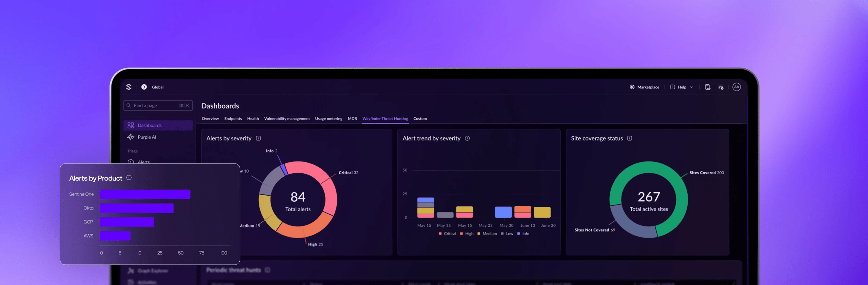This screenshot has width=868, height=285.
Task: Click info icon next to Site coverage status
Action: 630,138
